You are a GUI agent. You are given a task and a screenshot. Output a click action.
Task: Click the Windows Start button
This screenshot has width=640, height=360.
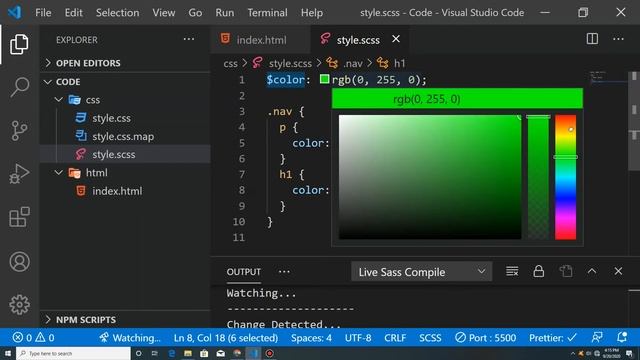7,353
